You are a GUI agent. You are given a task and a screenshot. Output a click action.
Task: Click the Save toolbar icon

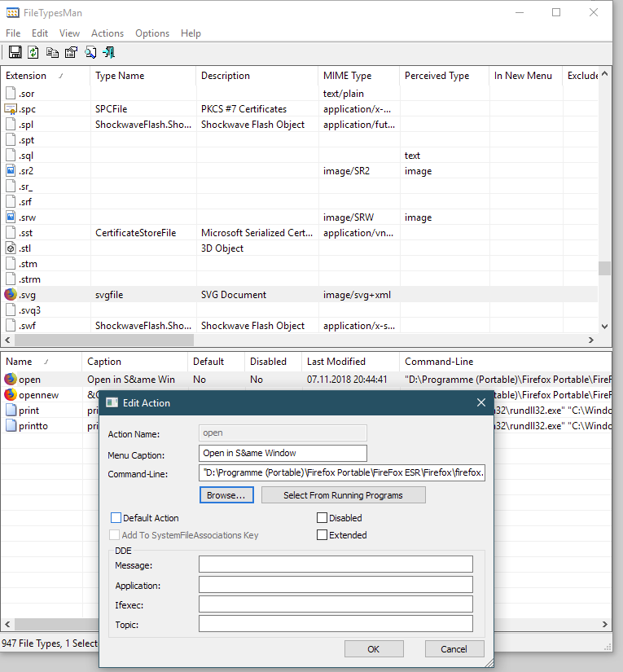pyautogui.click(x=14, y=53)
